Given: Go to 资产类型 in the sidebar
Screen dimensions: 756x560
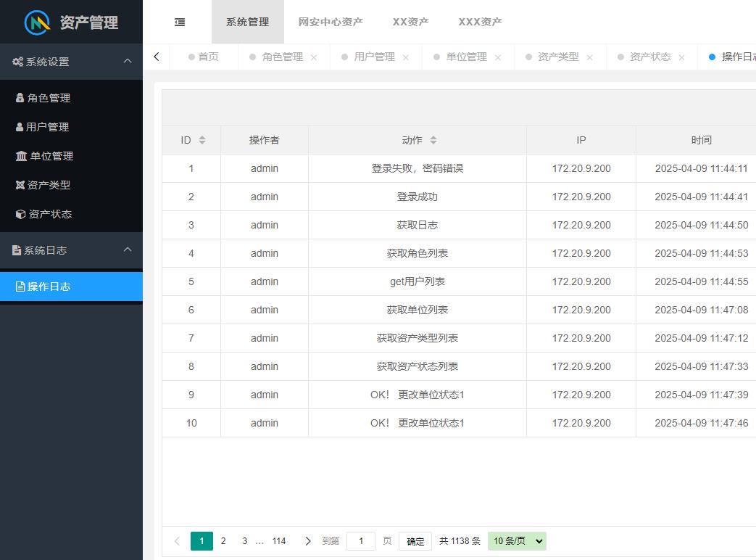Looking at the screenshot, I should [49, 185].
